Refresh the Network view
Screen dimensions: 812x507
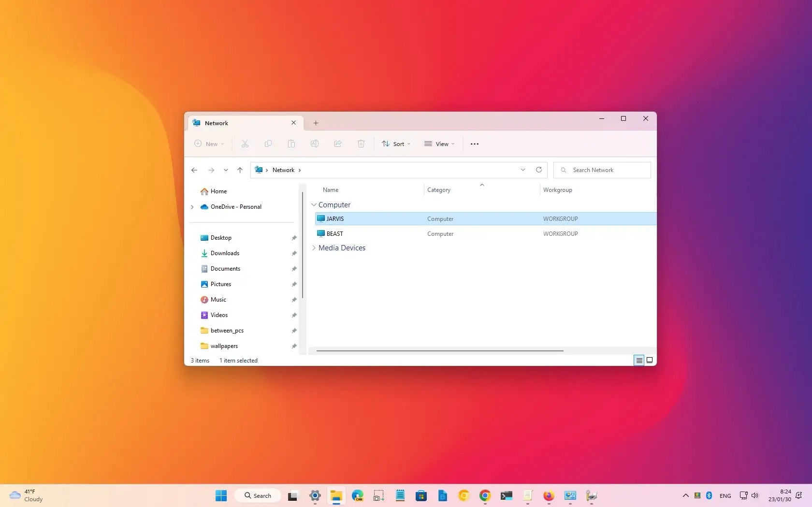pos(538,170)
